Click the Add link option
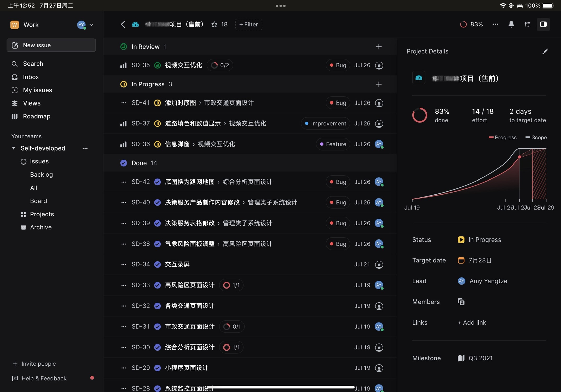561x392 pixels. (472, 322)
